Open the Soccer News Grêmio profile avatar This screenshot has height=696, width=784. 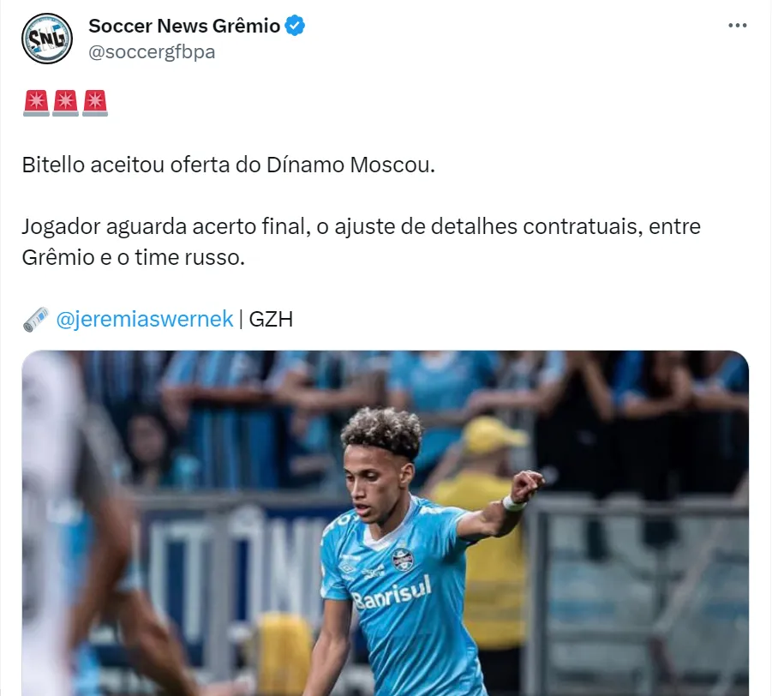coord(47,39)
